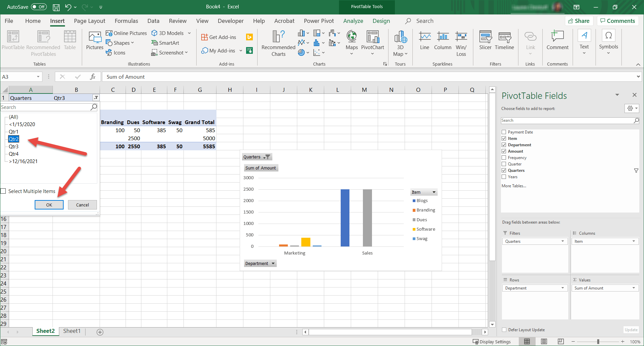Open the Quarters filter dropdown in cell B1

96,98
